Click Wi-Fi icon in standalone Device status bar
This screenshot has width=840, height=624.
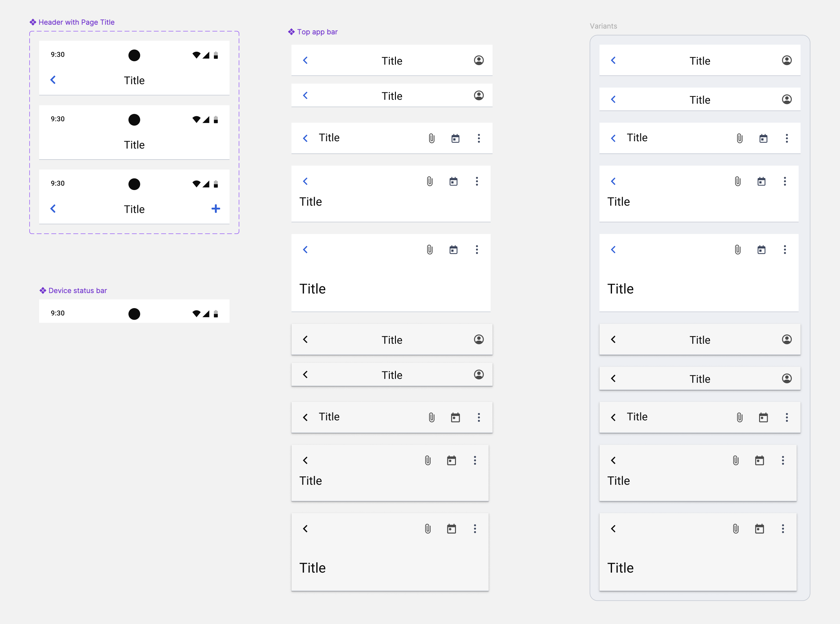196,314
